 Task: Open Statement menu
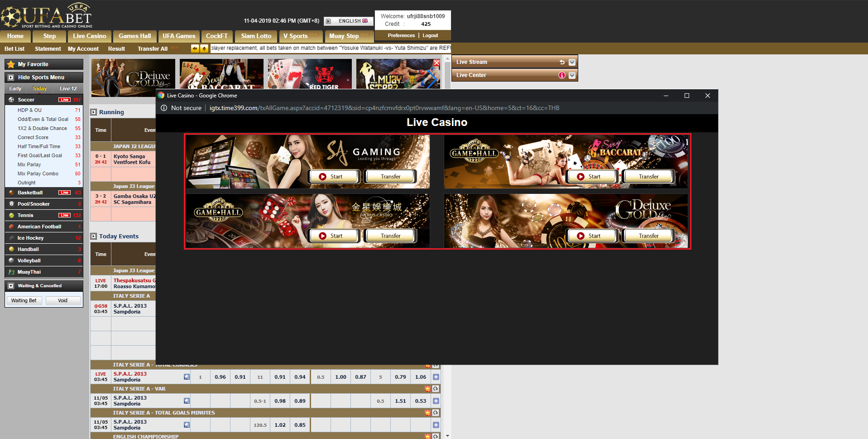(x=48, y=49)
